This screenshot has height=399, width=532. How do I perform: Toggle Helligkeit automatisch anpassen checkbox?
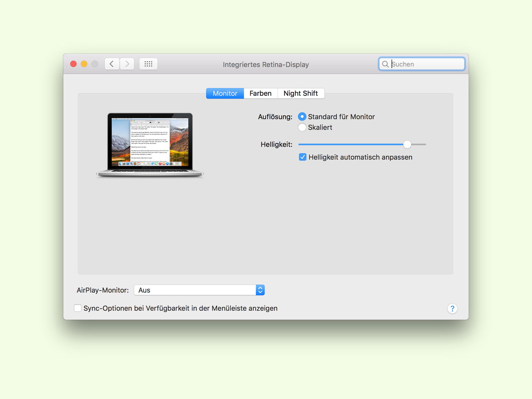pos(303,157)
